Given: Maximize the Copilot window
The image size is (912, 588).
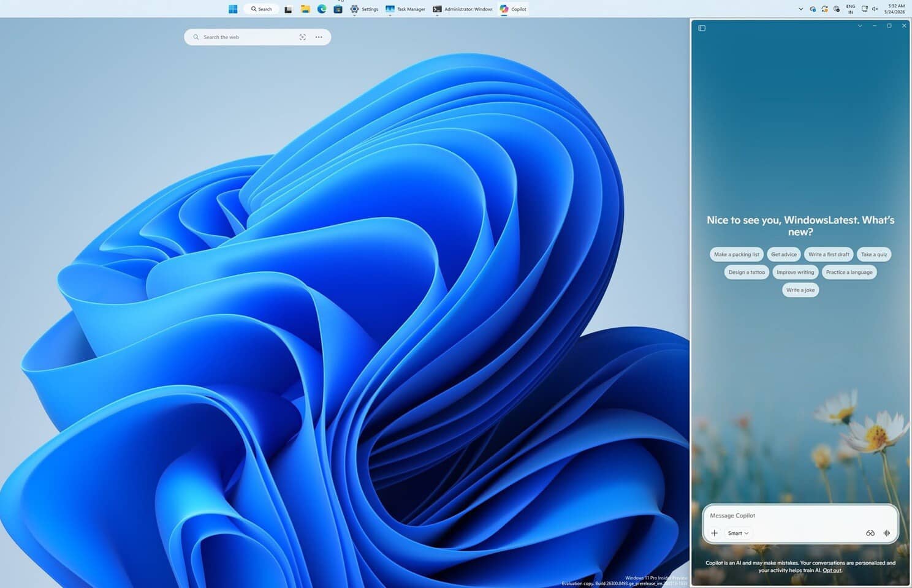Looking at the screenshot, I should pos(889,26).
